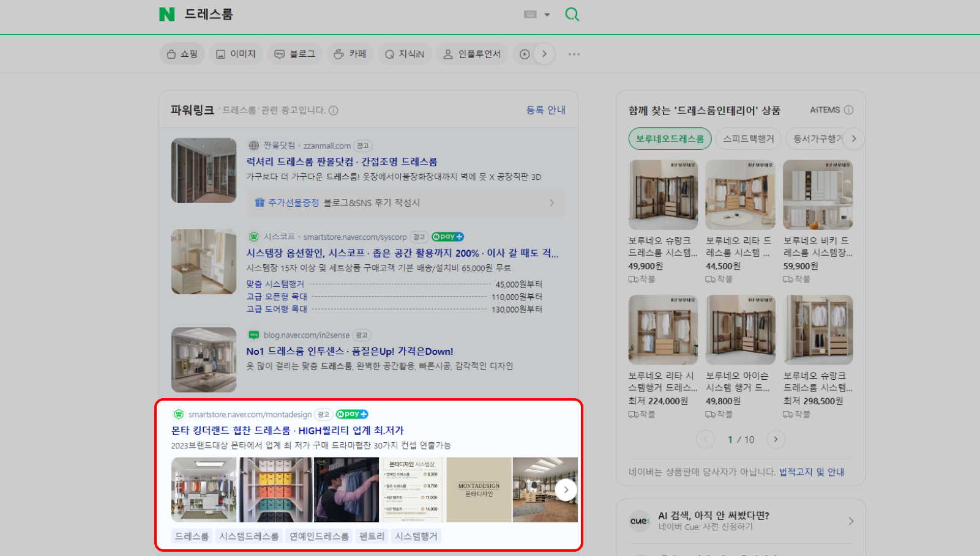
Task: Open the 지식iN tab
Action: (405, 54)
